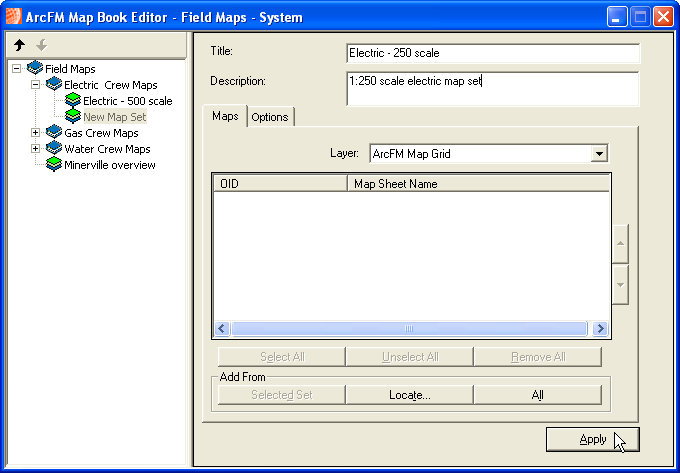Click the Unselect All button
Image resolution: width=680 pixels, height=473 pixels.
[x=410, y=357]
